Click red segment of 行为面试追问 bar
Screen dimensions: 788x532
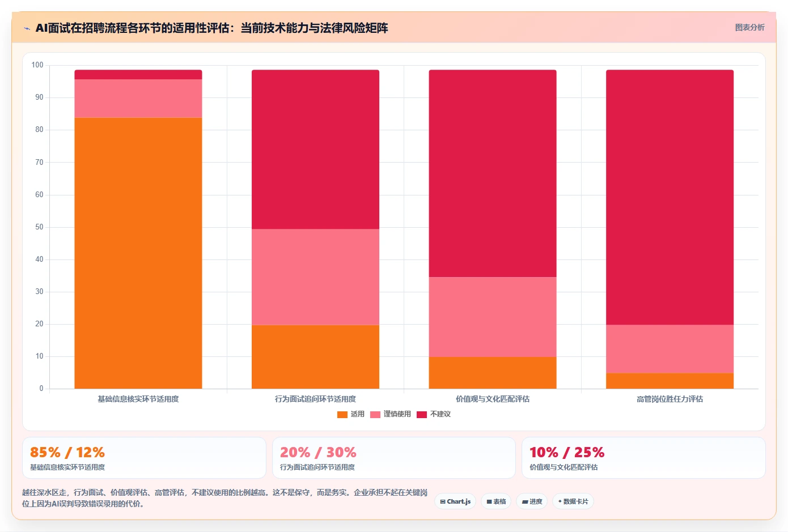pos(315,150)
